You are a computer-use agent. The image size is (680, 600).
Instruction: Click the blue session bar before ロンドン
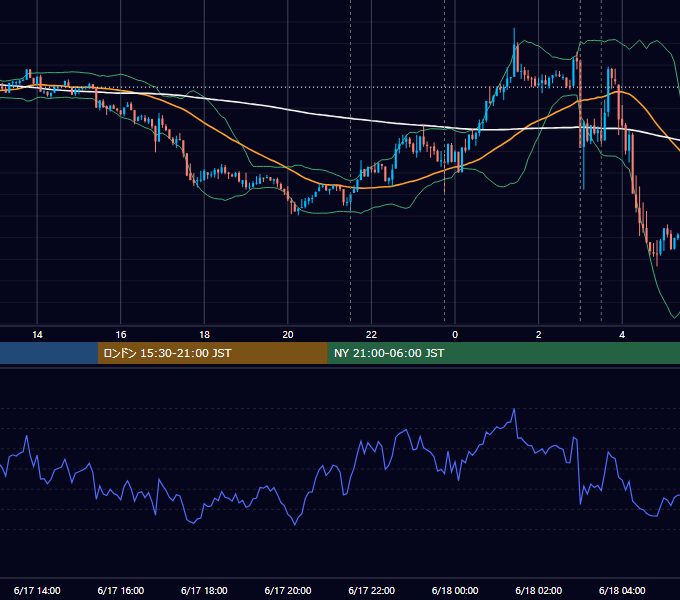[x=49, y=353]
